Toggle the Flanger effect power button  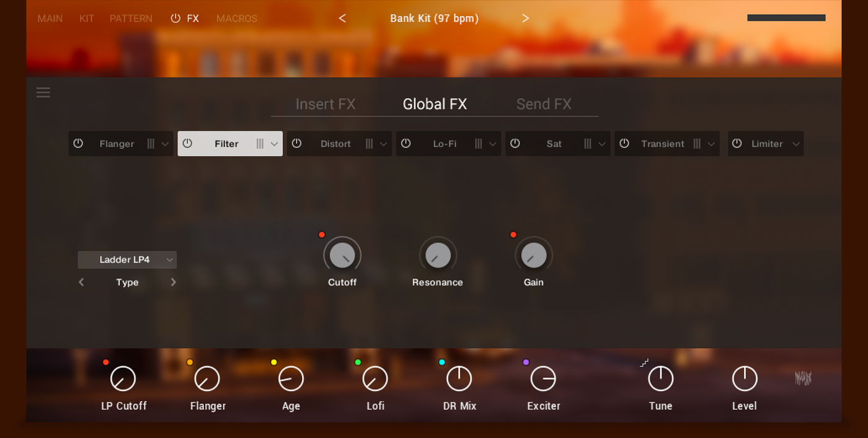78,143
